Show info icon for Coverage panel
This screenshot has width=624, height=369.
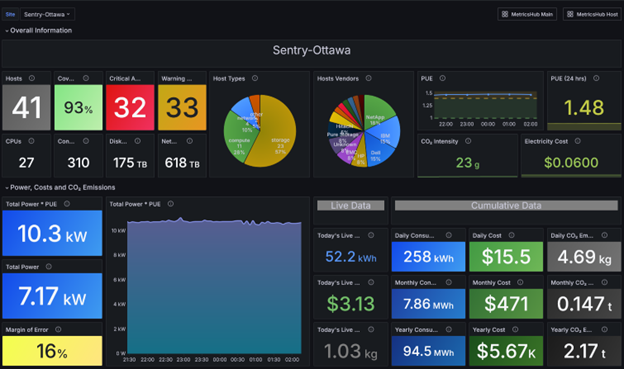click(x=86, y=78)
